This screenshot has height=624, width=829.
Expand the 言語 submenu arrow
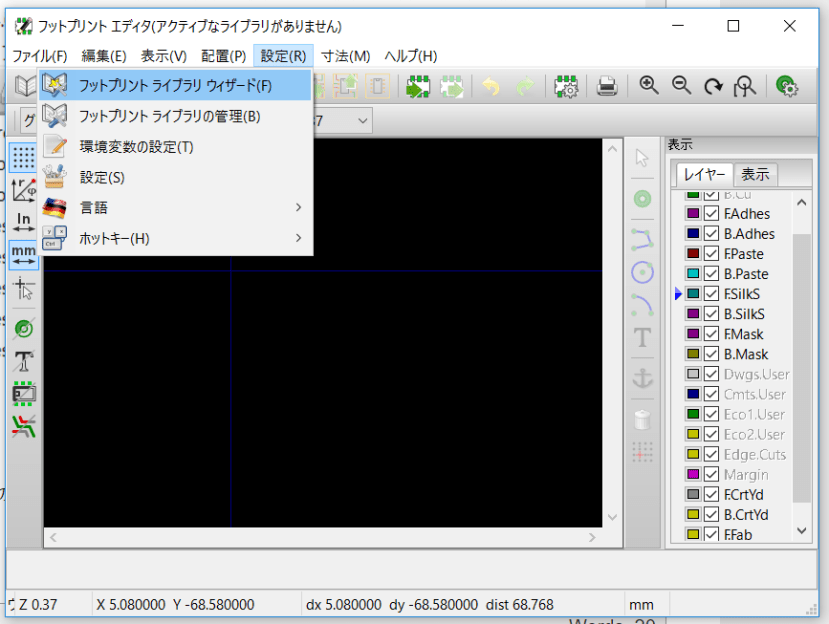pyautogui.click(x=298, y=207)
